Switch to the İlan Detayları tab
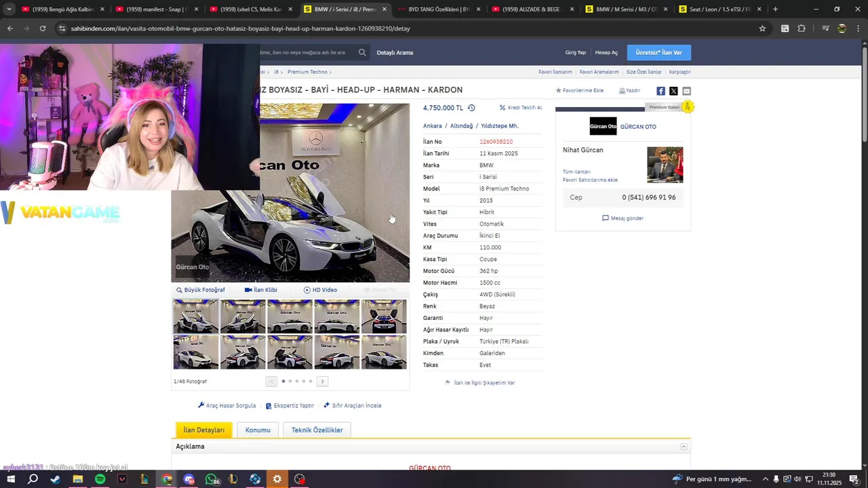The image size is (868, 488). (204, 430)
